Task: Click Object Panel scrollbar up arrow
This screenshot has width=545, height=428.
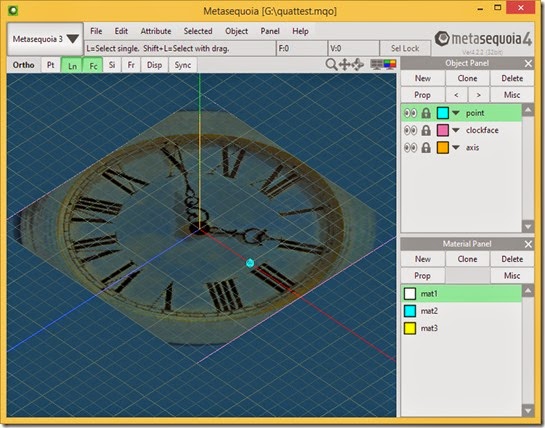Action: coord(528,111)
